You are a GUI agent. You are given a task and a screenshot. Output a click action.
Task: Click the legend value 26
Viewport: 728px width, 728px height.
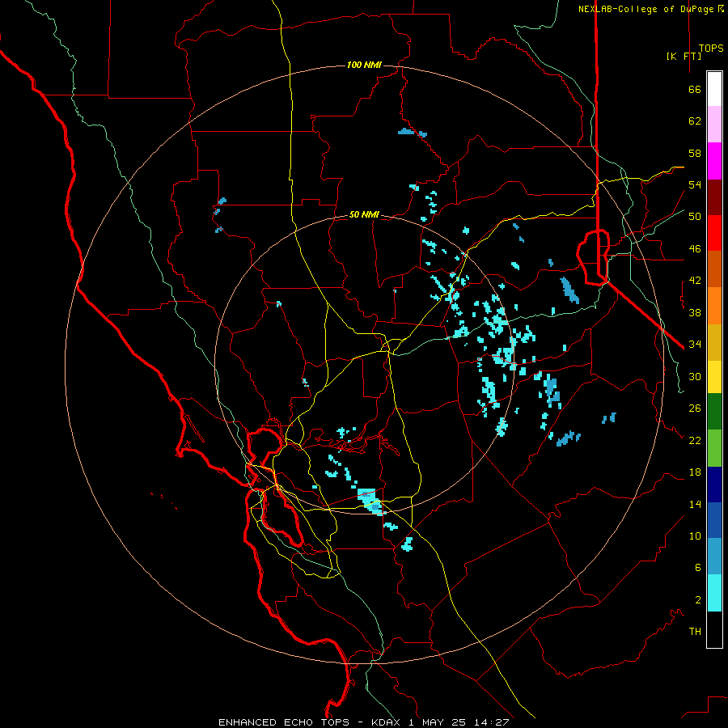(x=695, y=408)
